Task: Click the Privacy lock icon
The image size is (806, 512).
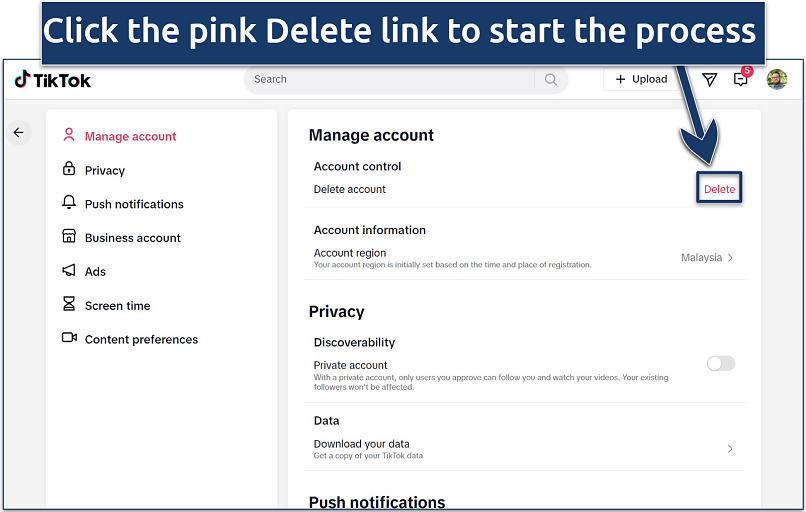Action: [x=69, y=169]
